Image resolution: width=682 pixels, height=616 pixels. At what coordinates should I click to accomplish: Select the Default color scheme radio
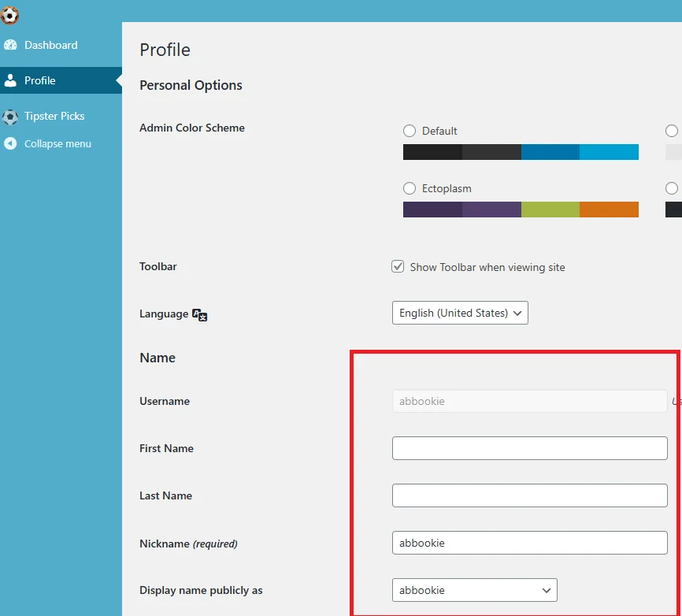tap(410, 131)
